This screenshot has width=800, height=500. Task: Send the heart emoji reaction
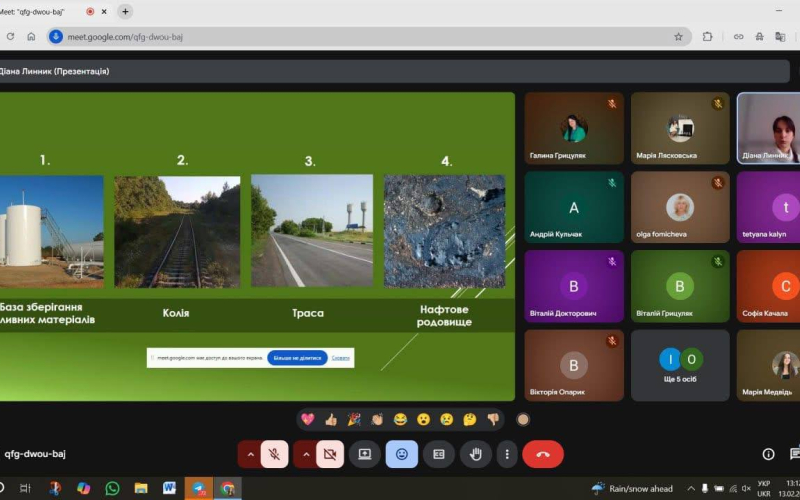coord(308,419)
